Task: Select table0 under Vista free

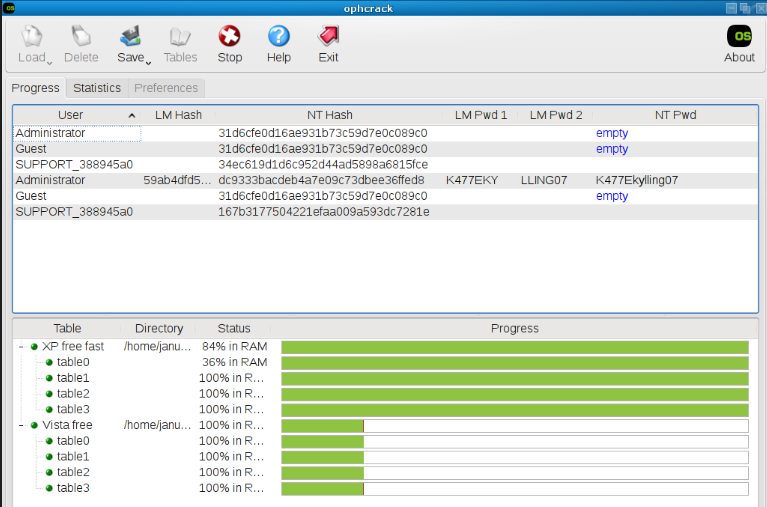Action: click(73, 441)
